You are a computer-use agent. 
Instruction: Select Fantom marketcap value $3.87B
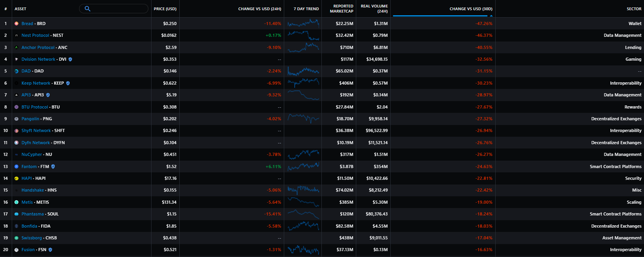[346, 167]
